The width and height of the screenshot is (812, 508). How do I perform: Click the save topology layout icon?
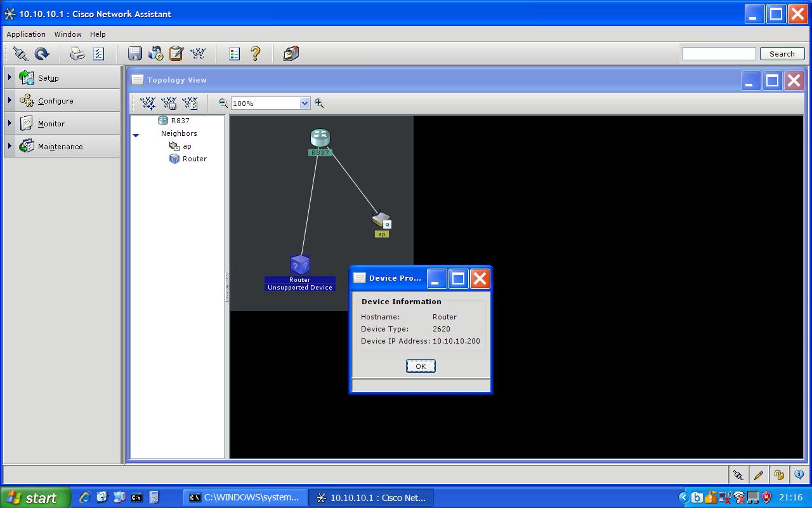point(169,103)
